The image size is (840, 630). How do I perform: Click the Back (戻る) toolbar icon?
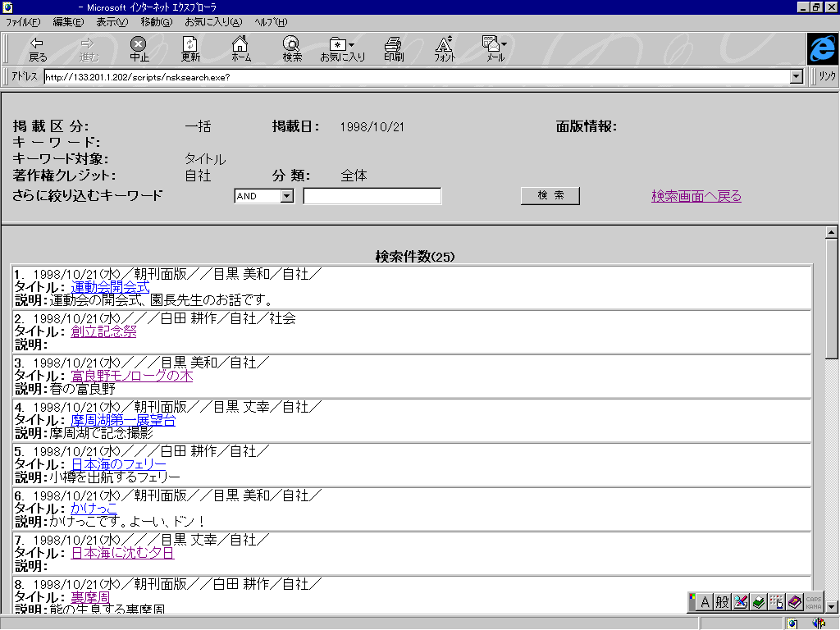click(x=38, y=49)
